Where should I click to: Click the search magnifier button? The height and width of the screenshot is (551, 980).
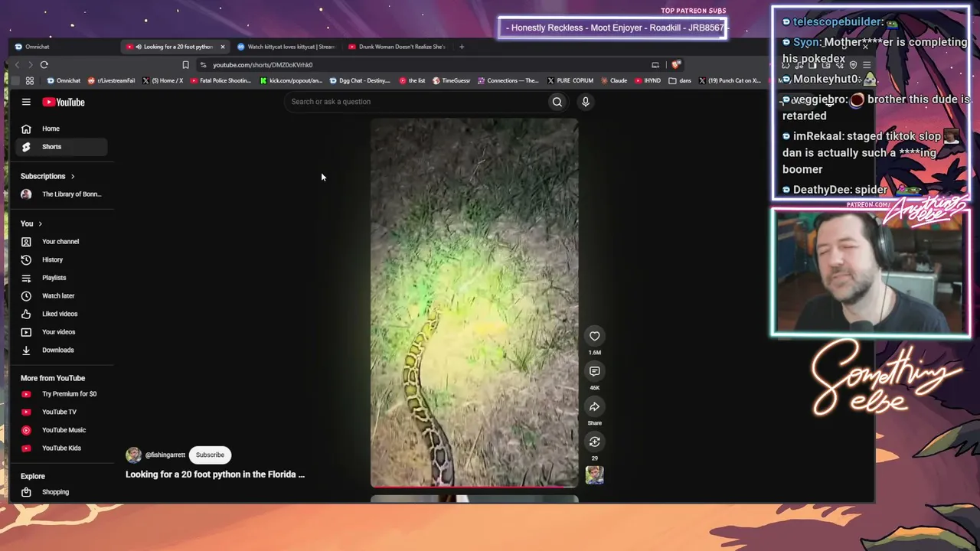coord(557,102)
